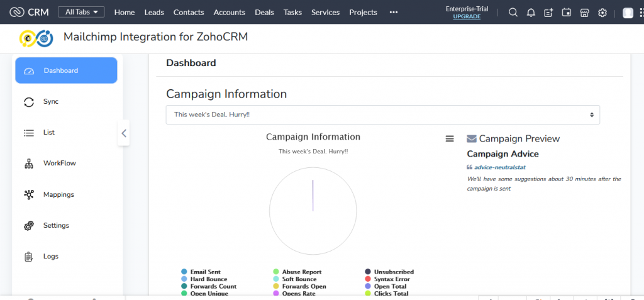The height and width of the screenshot is (300, 644).
Task: Toggle Soft Bounce legend color dot
Action: click(276, 279)
